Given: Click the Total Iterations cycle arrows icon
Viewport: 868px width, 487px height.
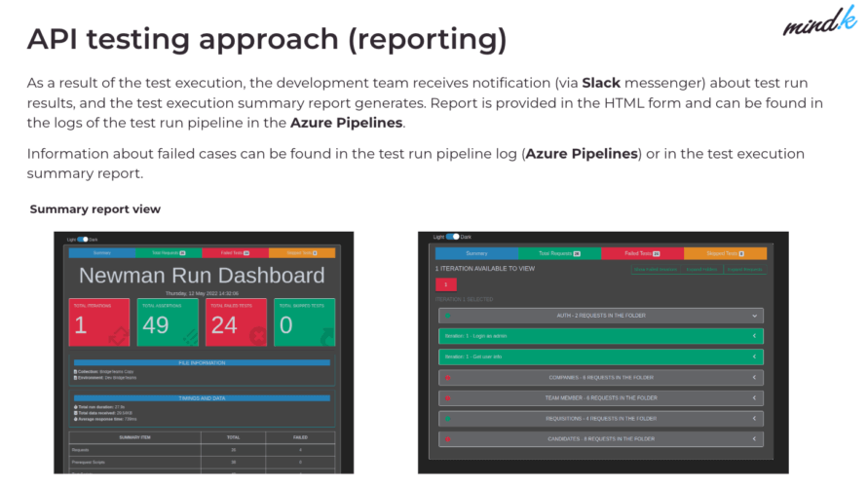Looking at the screenshot, I should (x=119, y=334).
